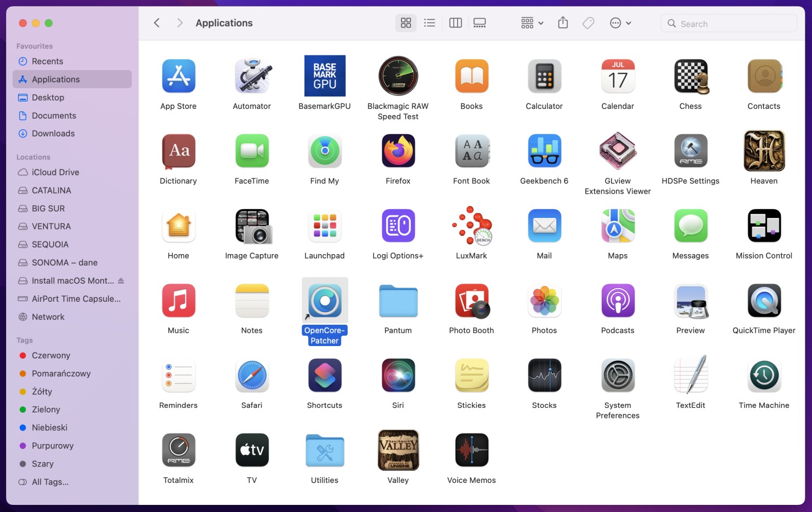The width and height of the screenshot is (812, 512).
Task: Select the VENTURA volume
Action: (x=72, y=227)
